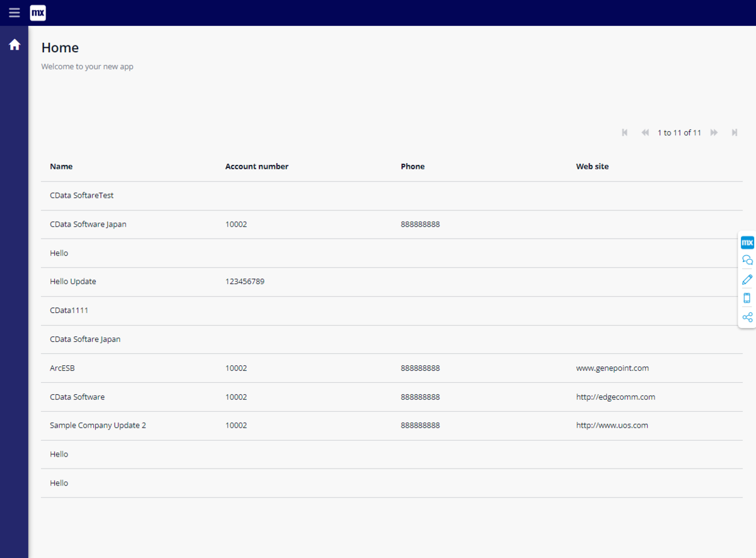Screen dimensions: 756x558
Task: Jump to the last grid page
Action: (x=735, y=133)
